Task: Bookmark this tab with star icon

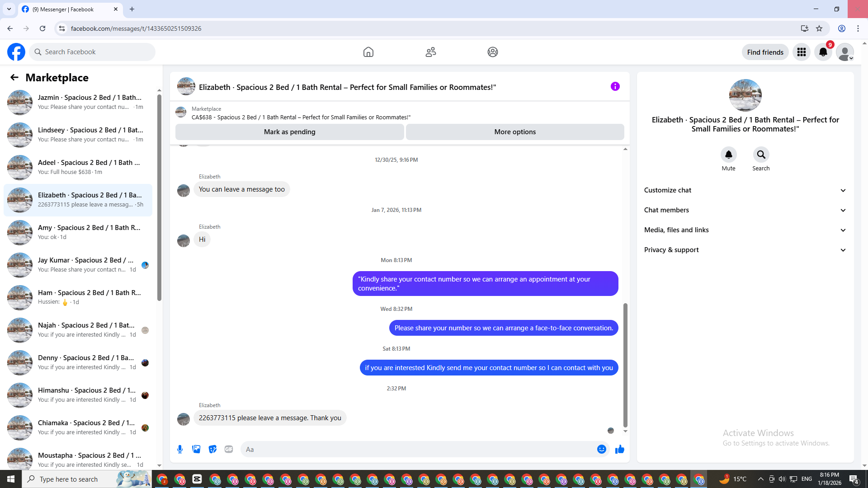Action: [x=819, y=28]
